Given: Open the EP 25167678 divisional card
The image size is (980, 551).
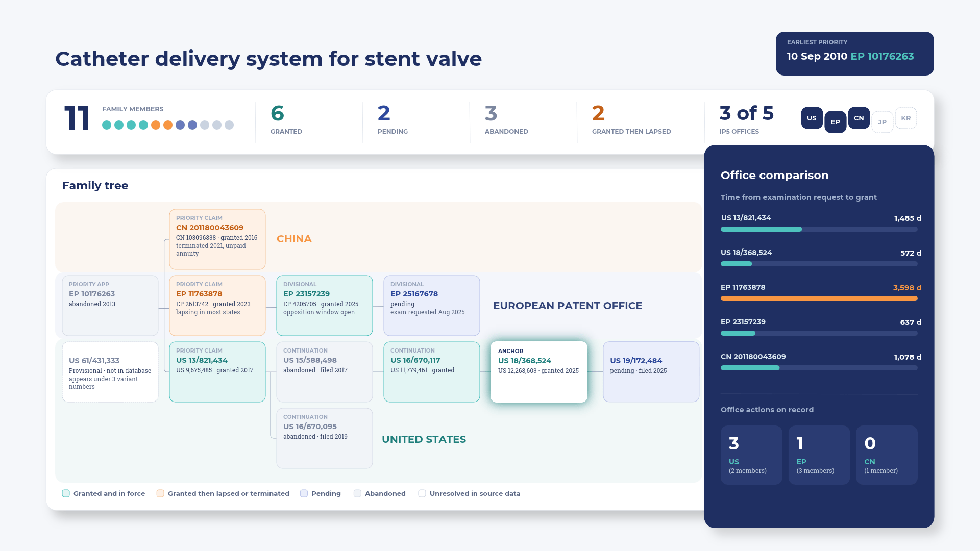Looking at the screenshot, I should point(432,306).
